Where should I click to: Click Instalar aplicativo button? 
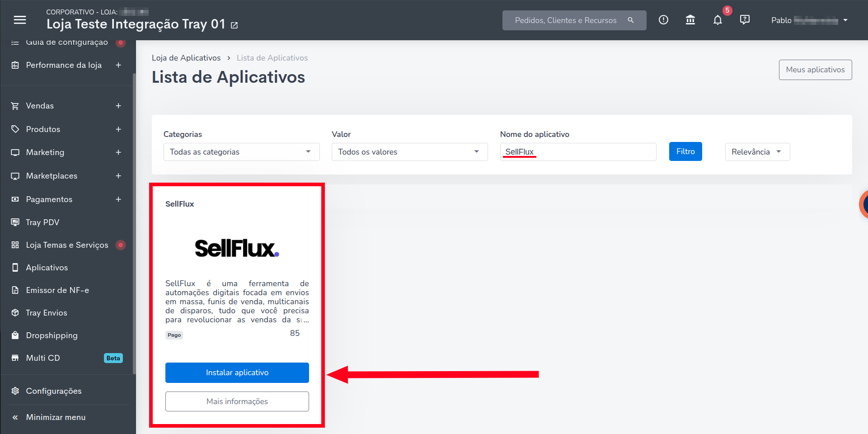click(x=237, y=373)
